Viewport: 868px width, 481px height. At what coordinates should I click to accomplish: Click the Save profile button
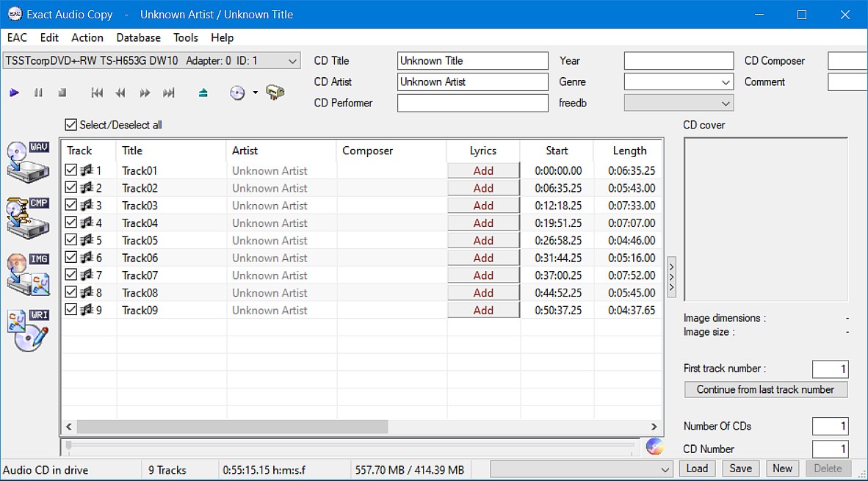[x=741, y=469]
